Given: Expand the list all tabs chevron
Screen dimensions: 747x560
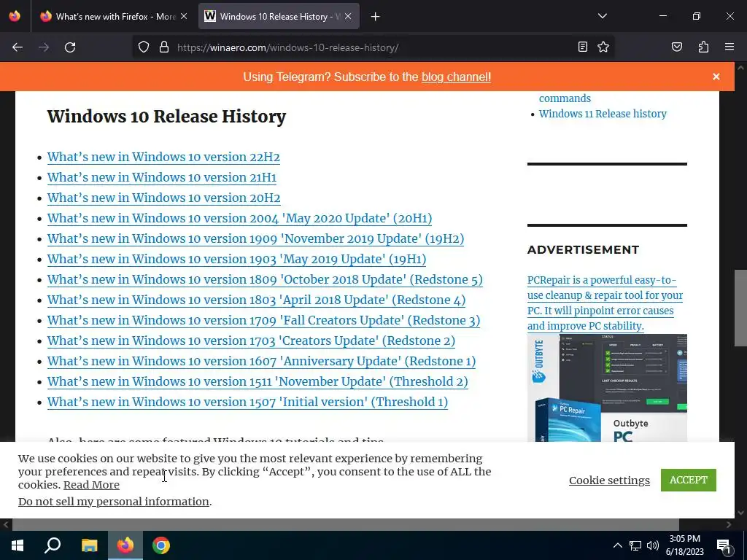Looking at the screenshot, I should click(602, 16).
